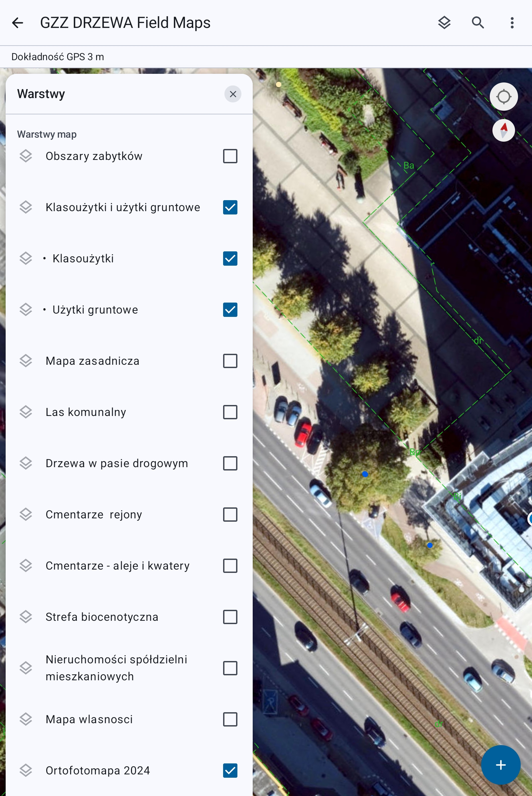Turn on Drzewa w pasie drogowym layer
This screenshot has height=796, width=532.
click(x=230, y=463)
